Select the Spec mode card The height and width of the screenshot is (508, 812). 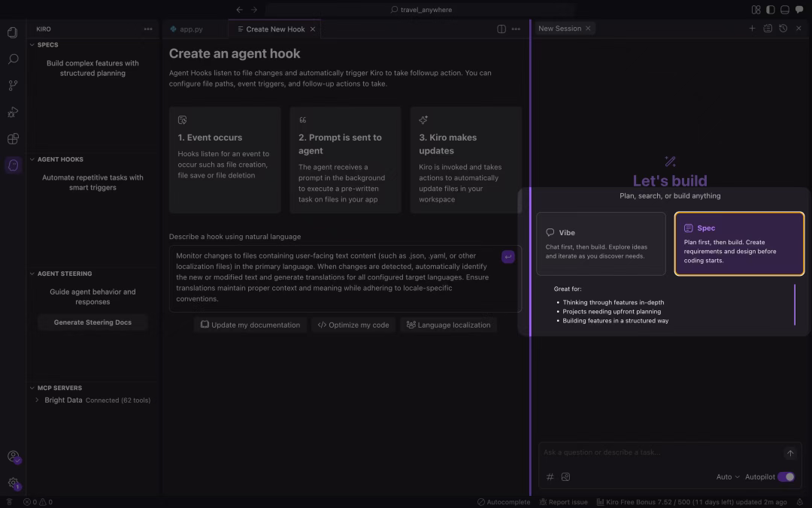tap(739, 244)
